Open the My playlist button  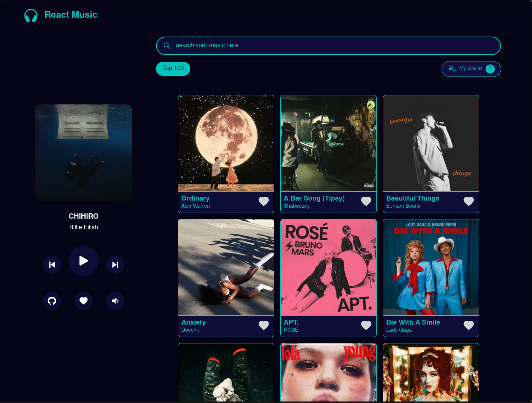[x=471, y=69]
